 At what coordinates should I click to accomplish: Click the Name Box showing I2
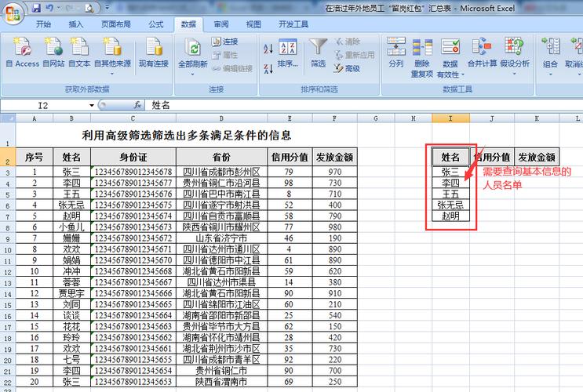tap(44, 106)
